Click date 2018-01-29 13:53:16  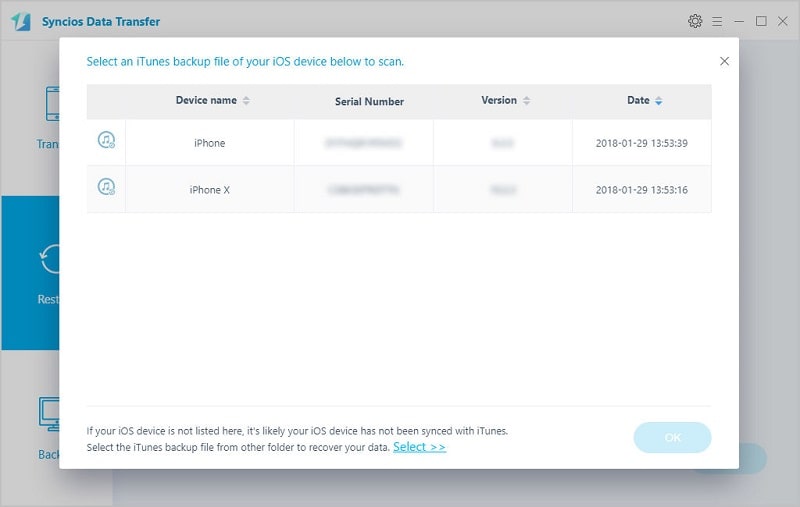(x=641, y=190)
